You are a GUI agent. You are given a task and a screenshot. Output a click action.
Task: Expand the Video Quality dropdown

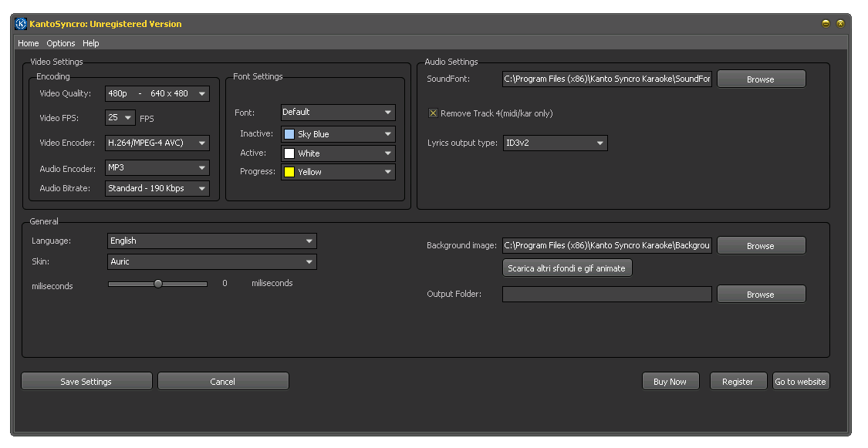tap(157, 93)
